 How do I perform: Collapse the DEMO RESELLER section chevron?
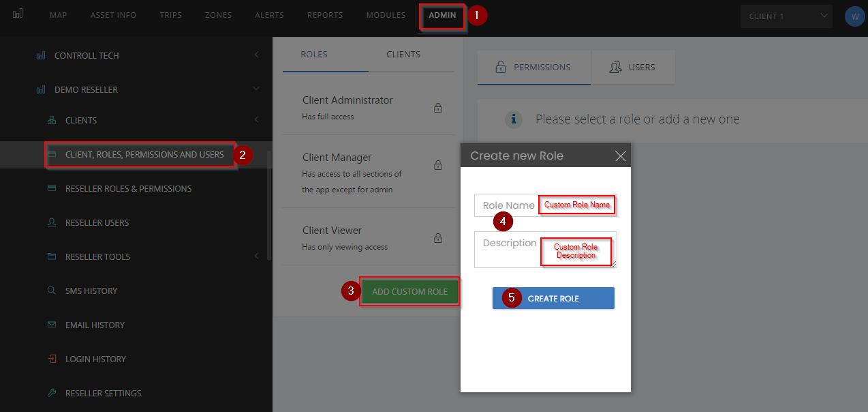[x=256, y=88]
